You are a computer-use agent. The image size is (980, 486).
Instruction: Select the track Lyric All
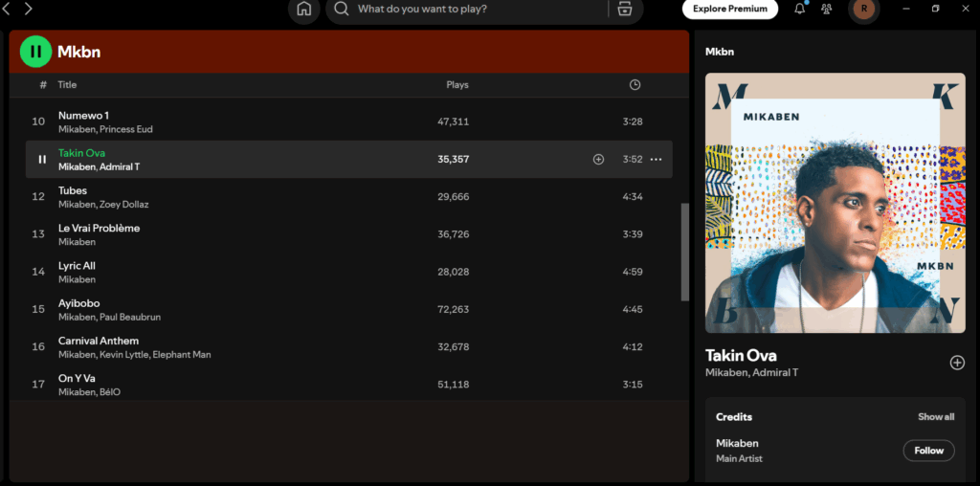pos(77,266)
